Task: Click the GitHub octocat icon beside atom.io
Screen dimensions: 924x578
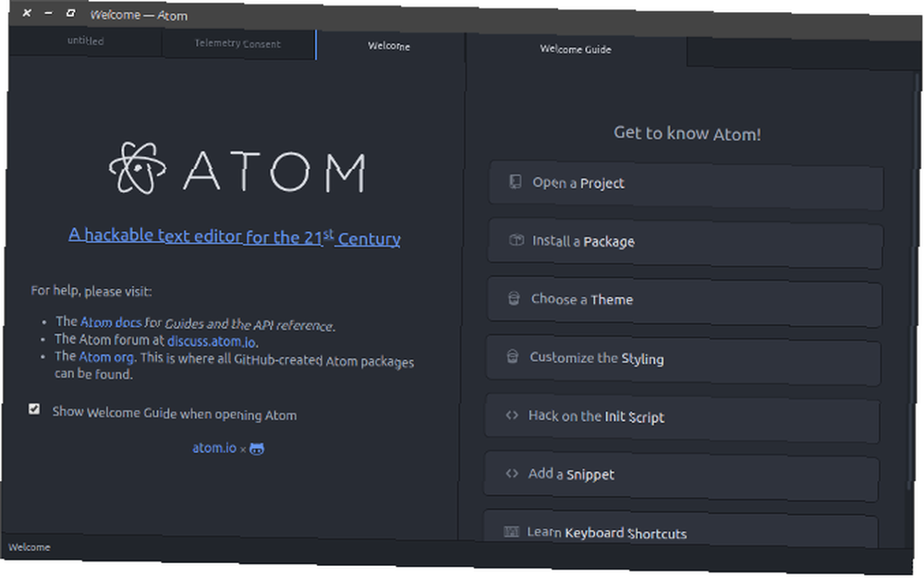Action: click(x=257, y=449)
